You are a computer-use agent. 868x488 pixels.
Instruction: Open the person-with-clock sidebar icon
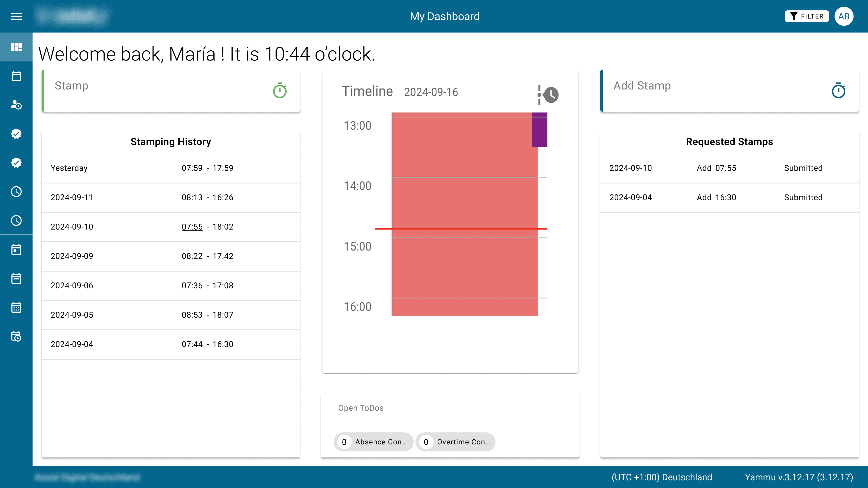(16, 105)
